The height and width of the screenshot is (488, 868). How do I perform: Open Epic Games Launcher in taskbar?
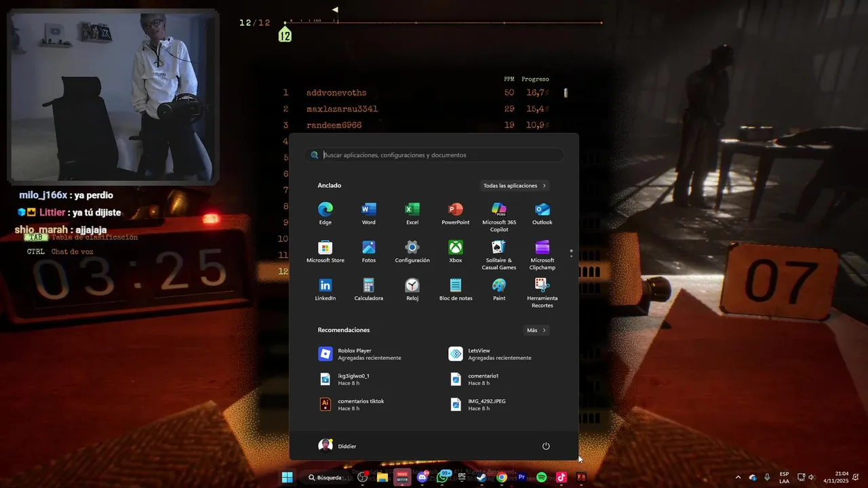(462, 477)
